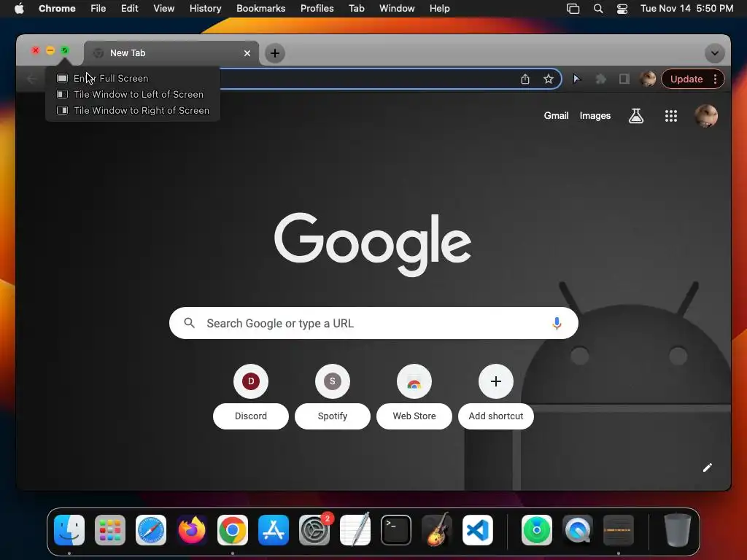Open Finder from the Dock
This screenshot has width=747, height=560.
(69, 530)
